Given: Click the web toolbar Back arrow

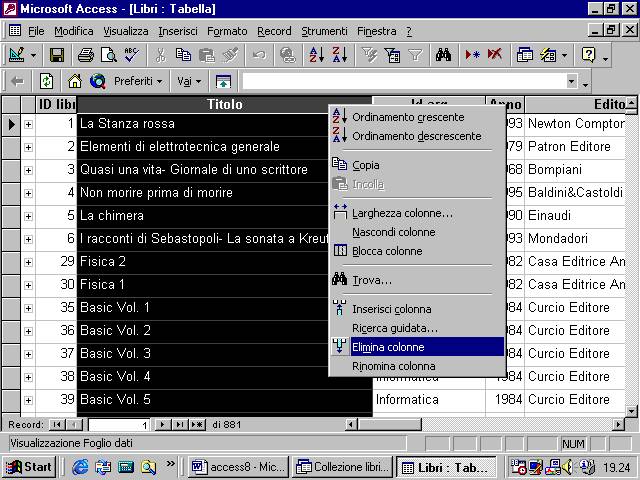Looking at the screenshot, I should (18, 81).
